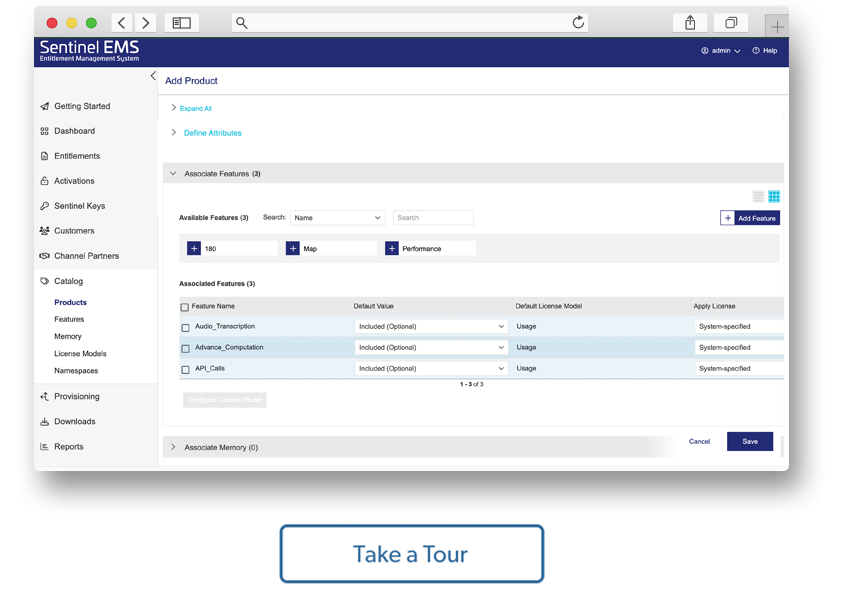
Task: Click the Cancel link
Action: click(699, 441)
